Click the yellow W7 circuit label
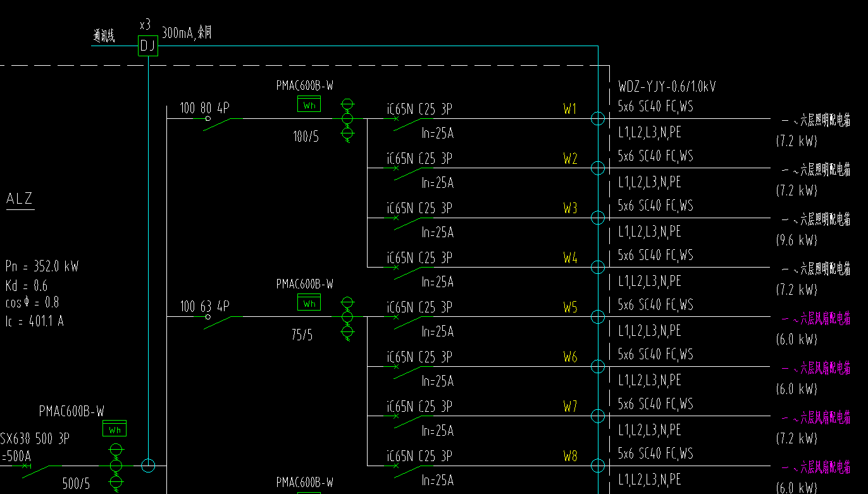Screen dimensions: 868x494 tap(570, 407)
